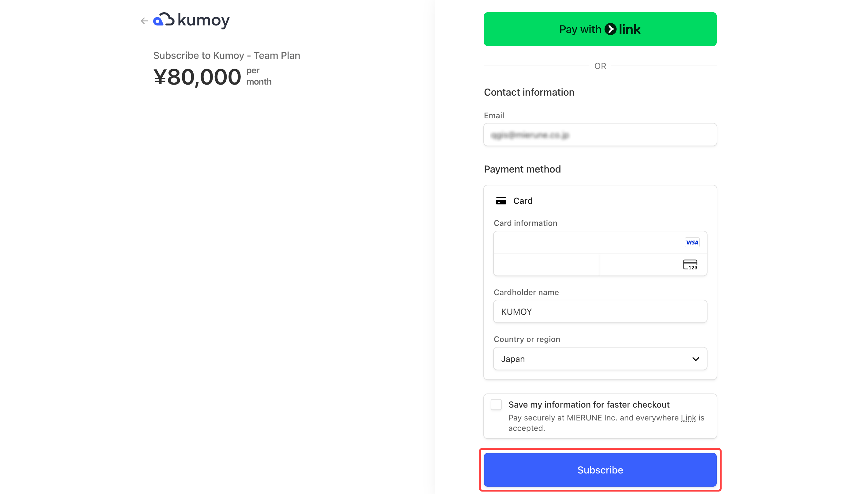Click the chevron on the country selector
This screenshot has height=494, width=868.
click(696, 359)
